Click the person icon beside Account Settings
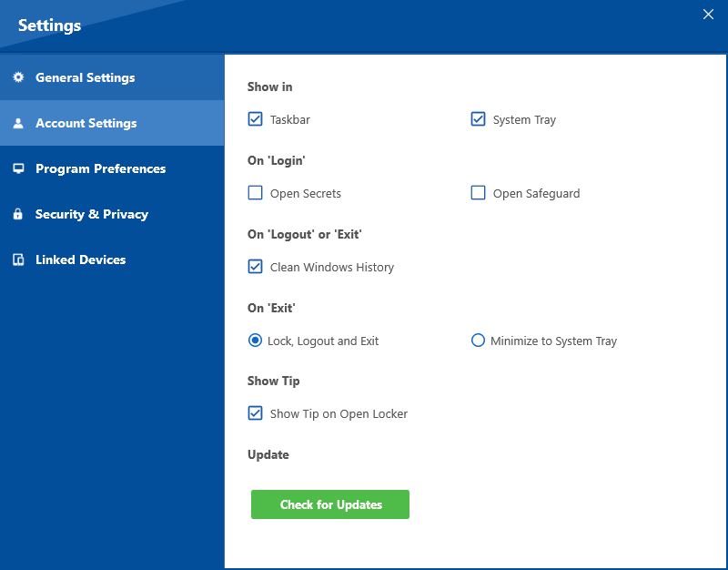 click(x=18, y=123)
